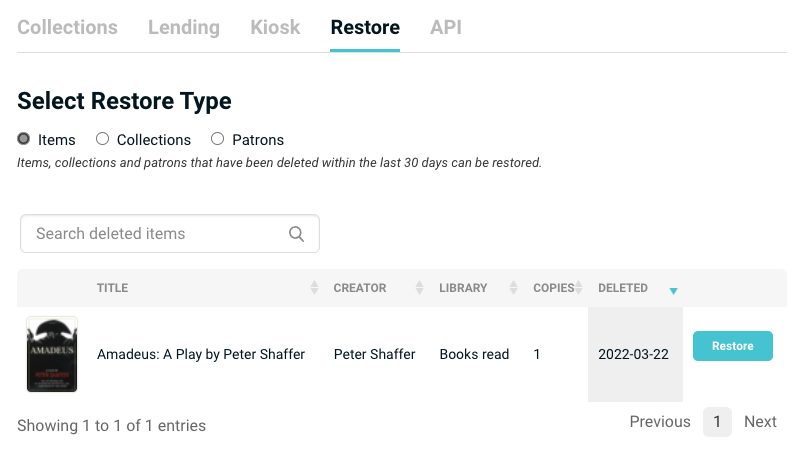Click the sort arrows beside the Creator column
The image size is (801, 462).
pyautogui.click(x=420, y=288)
